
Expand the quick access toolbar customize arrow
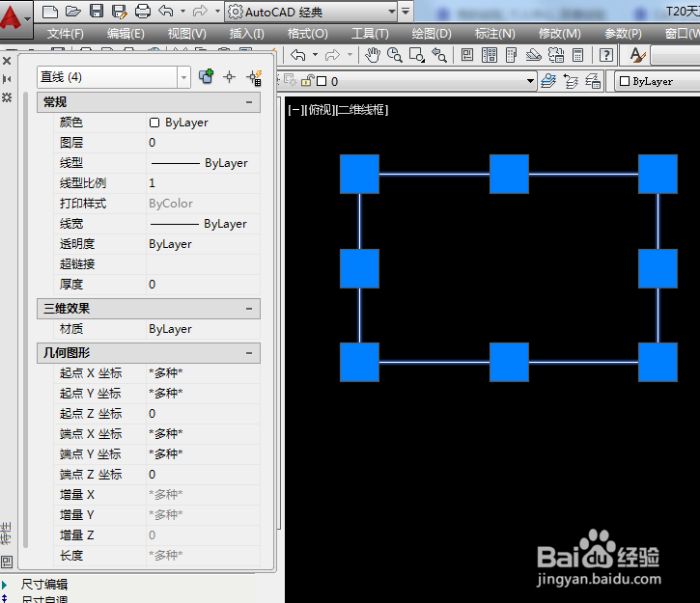[406, 12]
